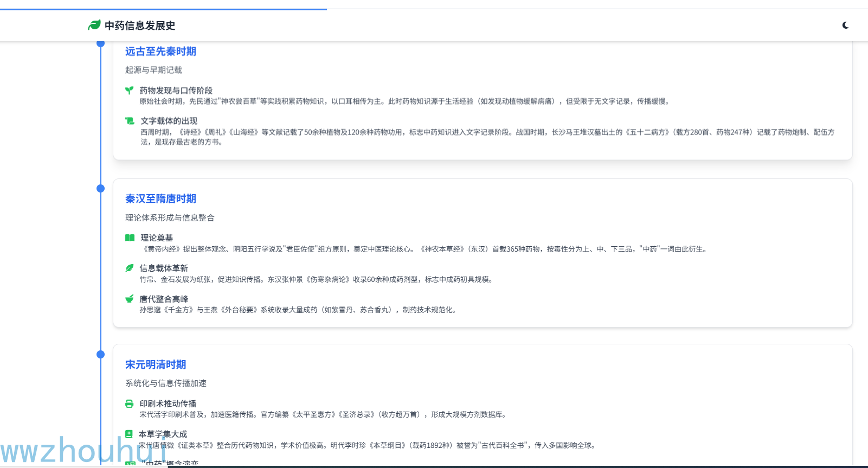This screenshot has height=468, width=868.
Task: Click the item title 本草学集大成
Action: click(x=163, y=434)
